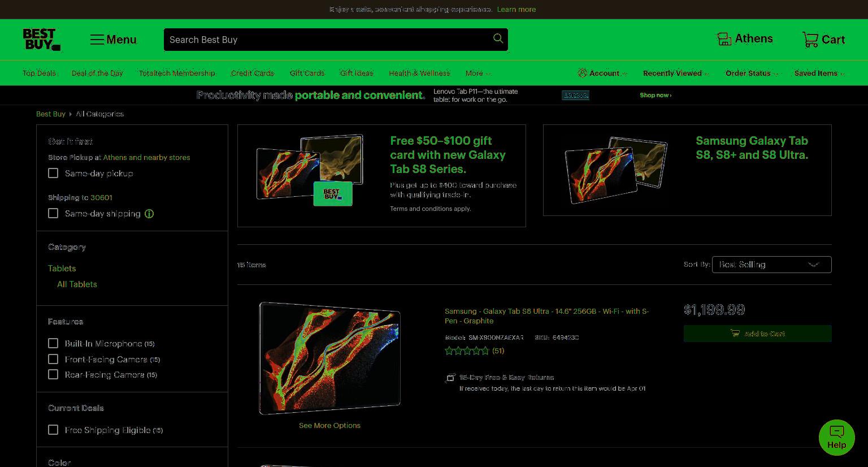Screen dimensions: 868x467
Task: Click the star rating of Galaxy Tab S8 Ultra
Action: point(467,351)
